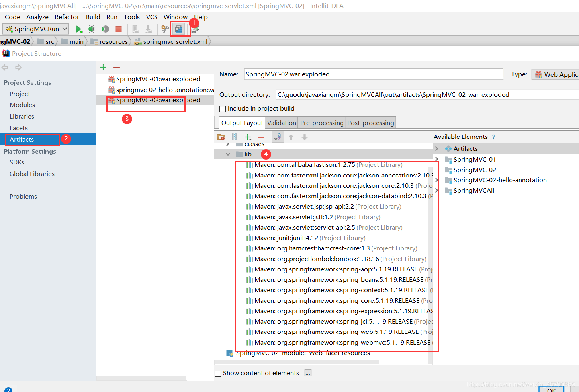The height and width of the screenshot is (392, 579).
Task: Open the Problems section
Action: (x=23, y=196)
